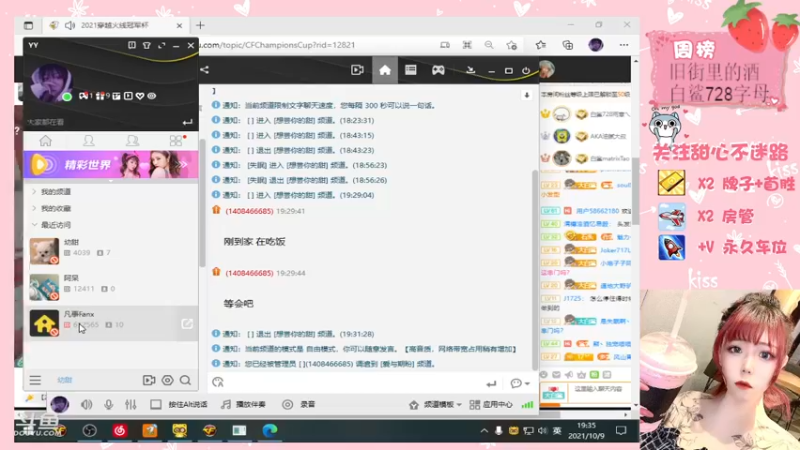Open the OBS Studio taskbar icon
Viewport: 800px width, 450px height.
(x=89, y=431)
